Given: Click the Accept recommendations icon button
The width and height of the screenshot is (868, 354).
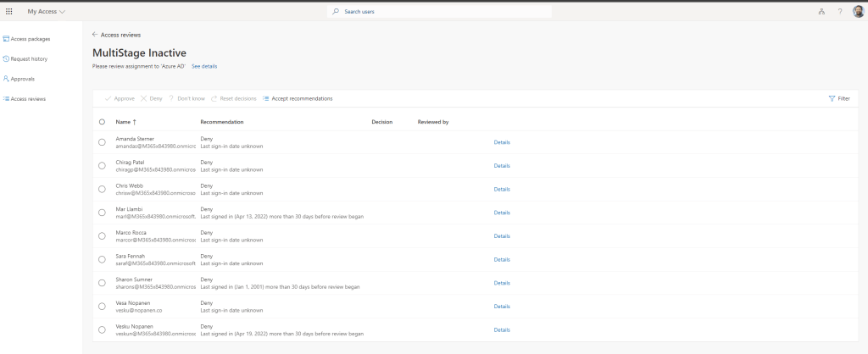Looking at the screenshot, I should [x=266, y=98].
